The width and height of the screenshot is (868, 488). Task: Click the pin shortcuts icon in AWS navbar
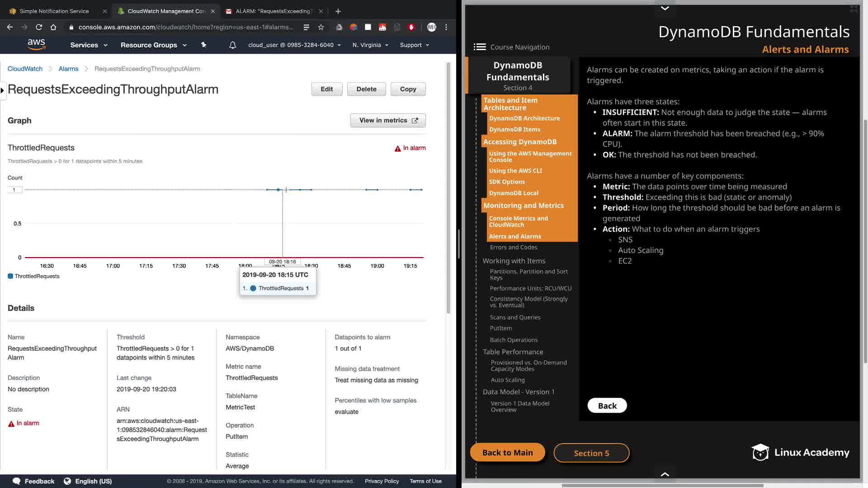(203, 45)
